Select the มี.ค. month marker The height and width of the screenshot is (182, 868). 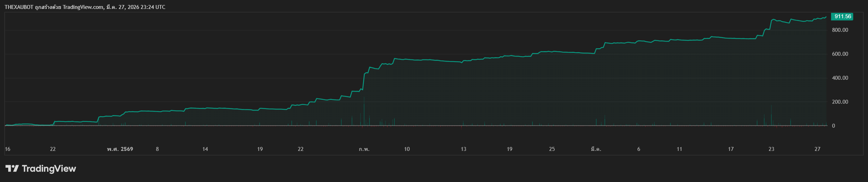point(596,149)
